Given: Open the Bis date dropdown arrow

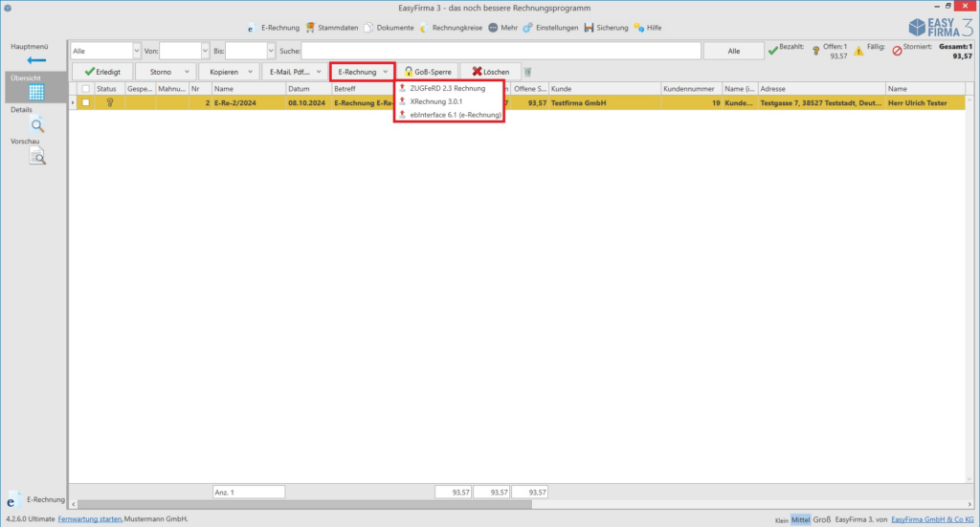Looking at the screenshot, I should click(271, 51).
